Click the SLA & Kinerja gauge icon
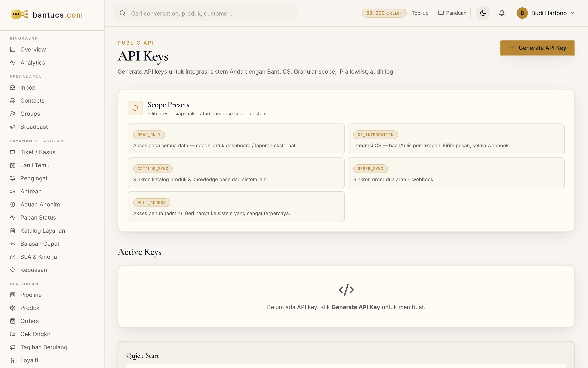Screen dimensions: 588x368 (x=13, y=257)
